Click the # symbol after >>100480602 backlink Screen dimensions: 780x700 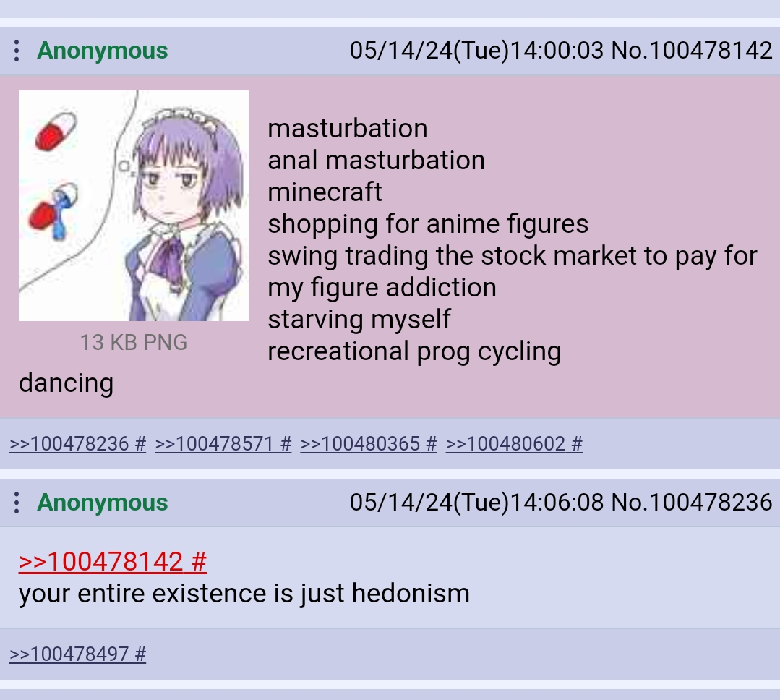577,444
